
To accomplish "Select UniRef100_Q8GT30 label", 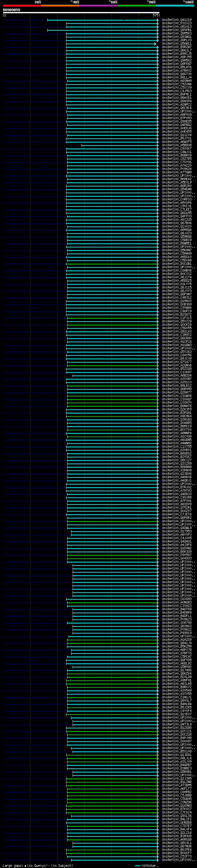I will [177, 74].
